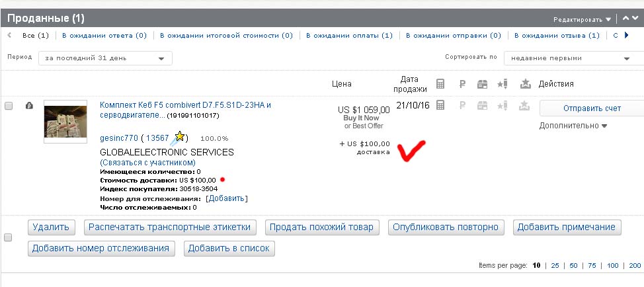
Task: Click the calculator icon in the item row
Action: coord(440,105)
